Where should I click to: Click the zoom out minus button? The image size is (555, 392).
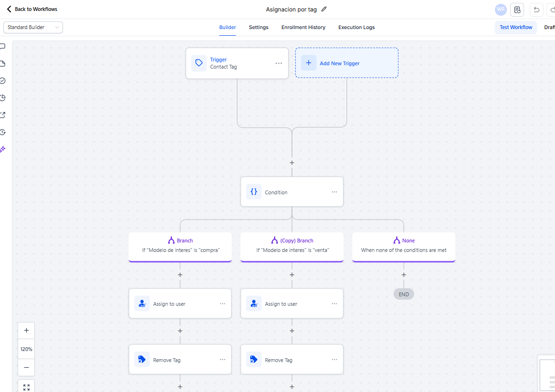(26, 367)
